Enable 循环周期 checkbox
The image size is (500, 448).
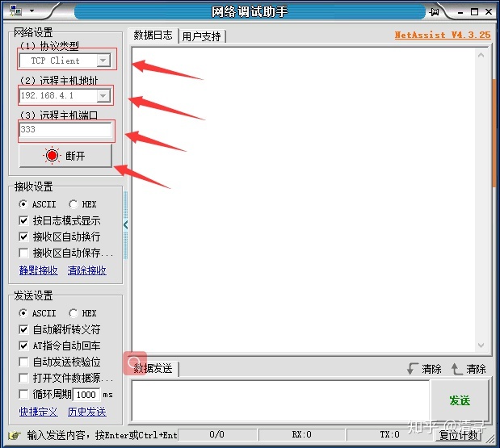23,395
